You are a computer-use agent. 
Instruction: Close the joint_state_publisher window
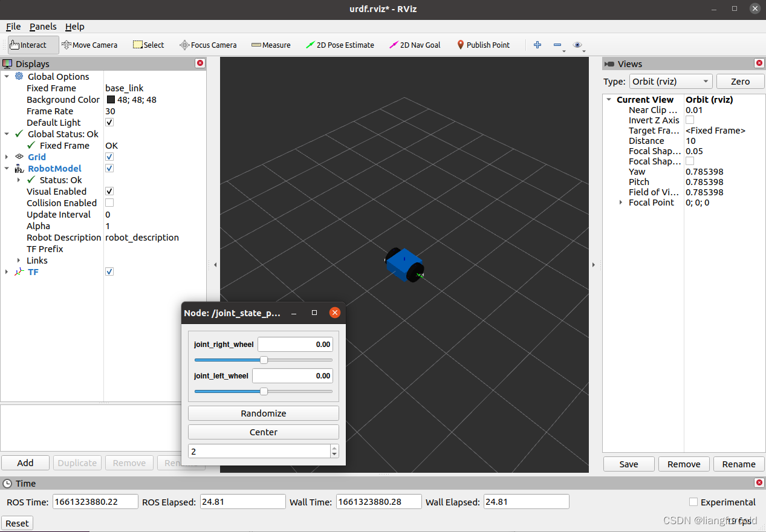pyautogui.click(x=334, y=313)
